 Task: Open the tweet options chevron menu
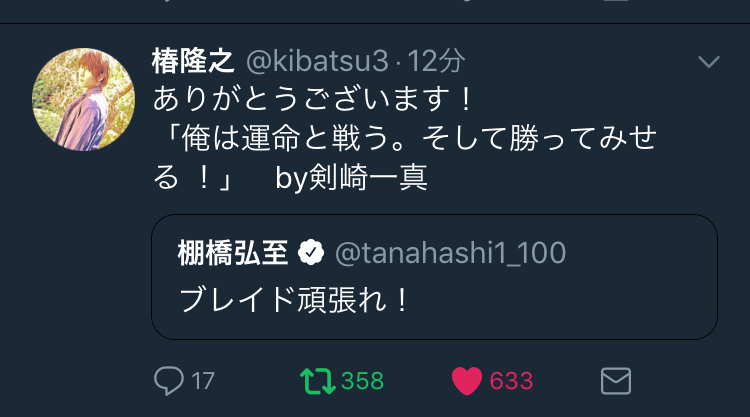click(708, 62)
